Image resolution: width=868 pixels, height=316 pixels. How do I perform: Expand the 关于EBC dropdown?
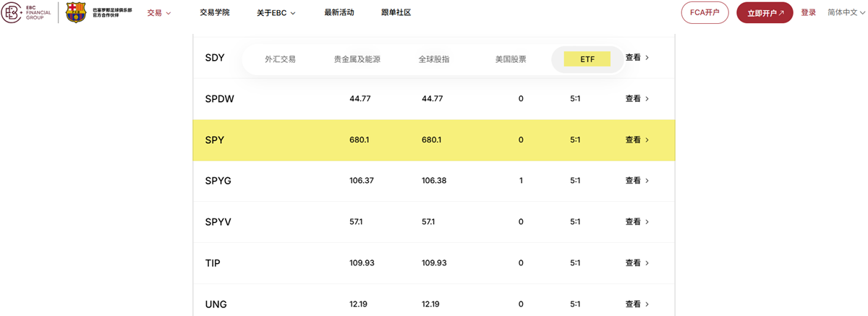pyautogui.click(x=276, y=13)
